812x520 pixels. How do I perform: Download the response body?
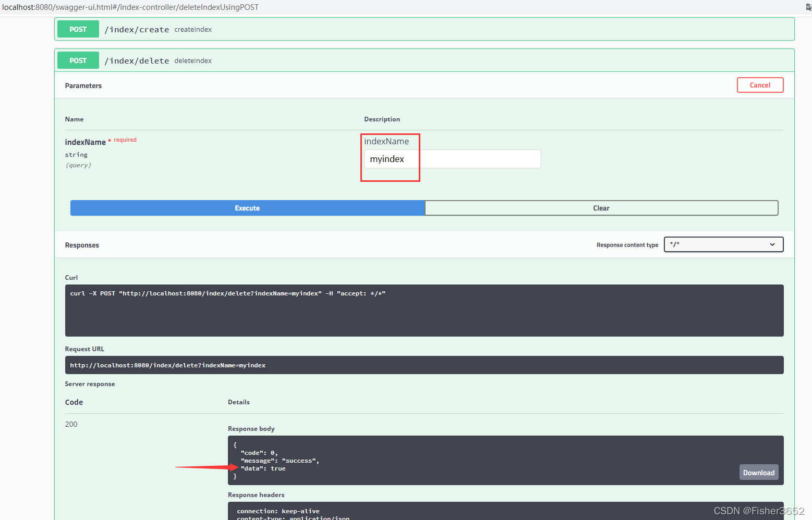pos(759,473)
